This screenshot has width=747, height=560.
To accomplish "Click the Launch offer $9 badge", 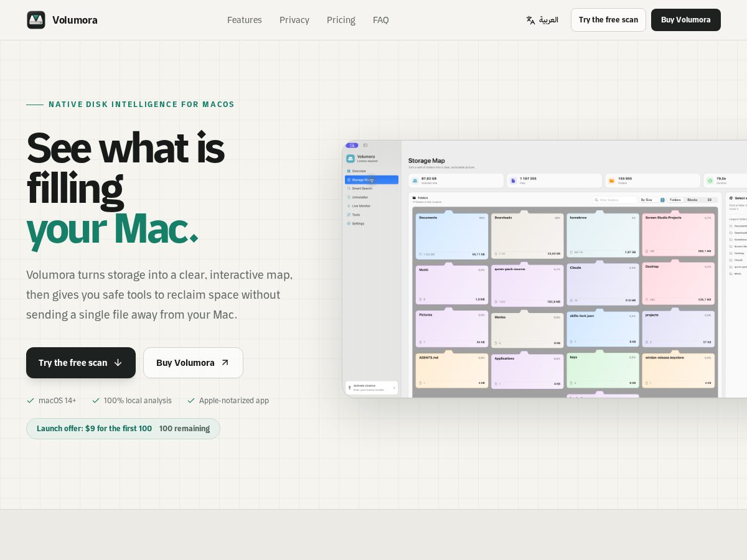I will (x=123, y=429).
